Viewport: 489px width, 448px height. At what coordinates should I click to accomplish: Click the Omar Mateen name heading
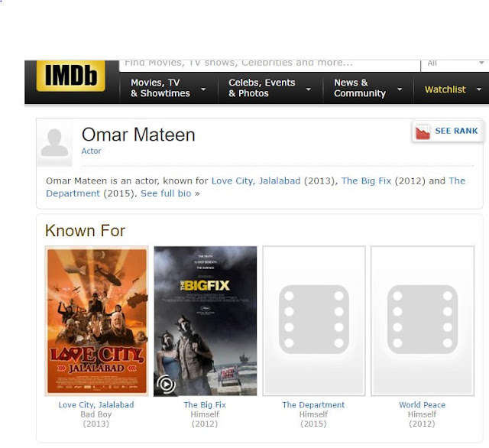pyautogui.click(x=138, y=135)
